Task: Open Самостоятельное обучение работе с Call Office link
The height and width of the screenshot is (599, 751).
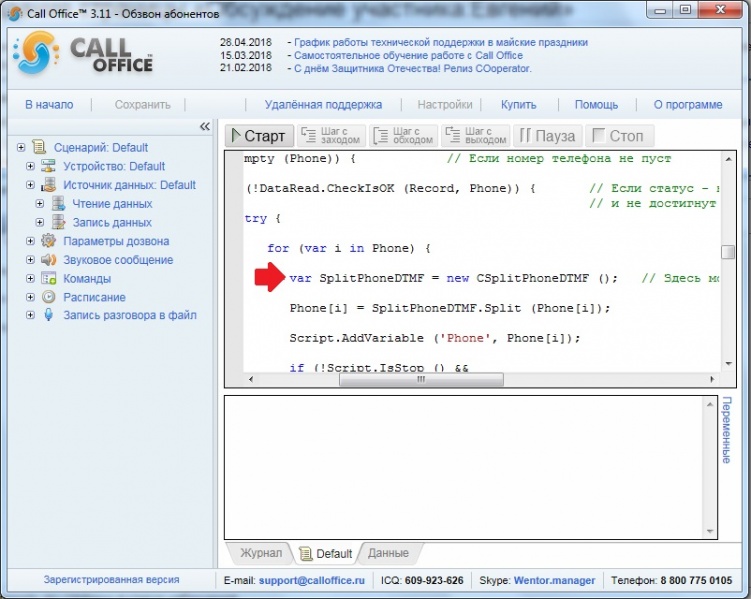Action: [x=408, y=56]
